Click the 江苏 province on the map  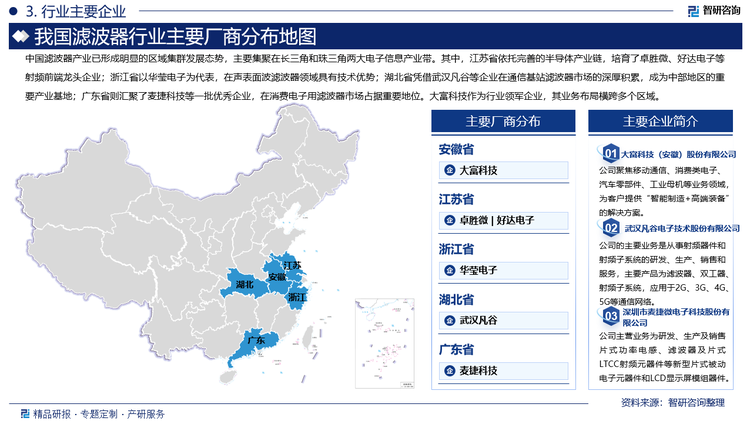tap(290, 266)
